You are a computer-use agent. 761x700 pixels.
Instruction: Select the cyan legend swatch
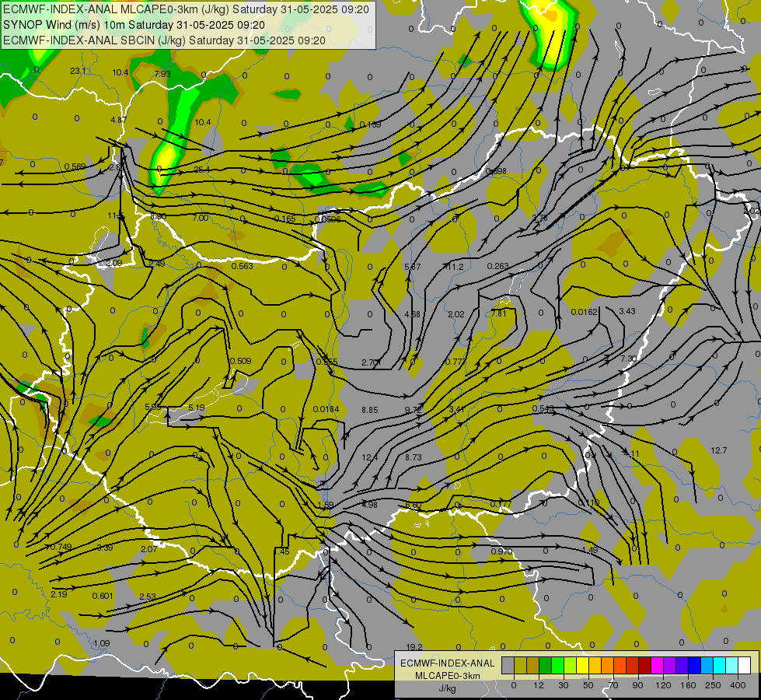(719, 666)
